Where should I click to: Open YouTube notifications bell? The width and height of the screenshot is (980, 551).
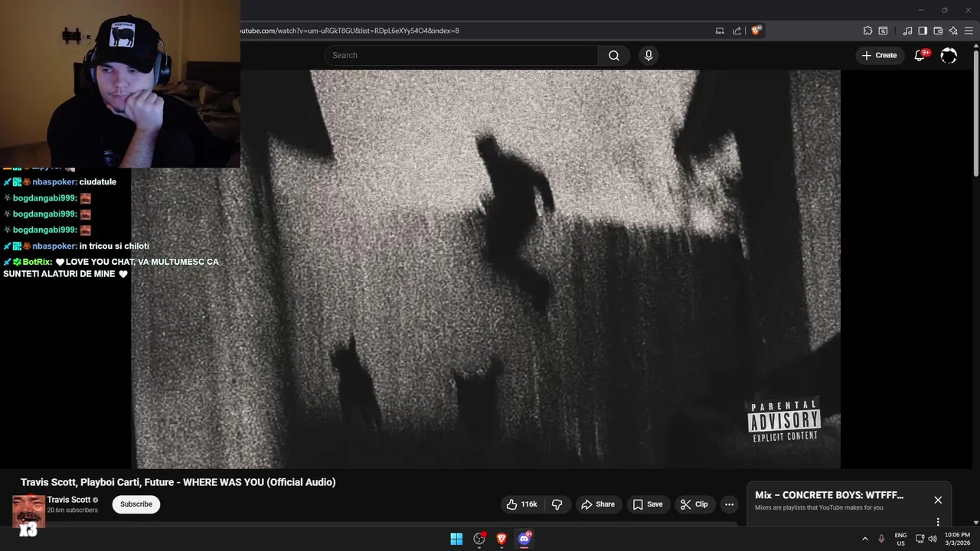[920, 55]
